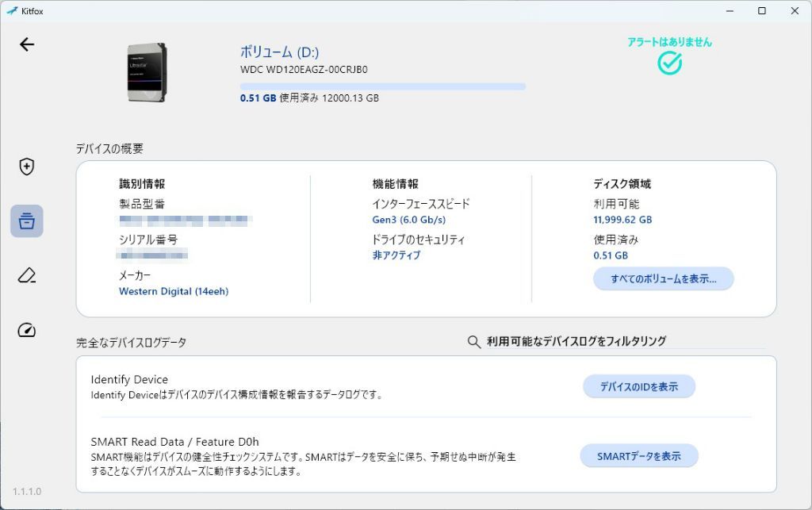Go back using the left arrow
Viewport: 812px width, 510px height.
(x=27, y=44)
